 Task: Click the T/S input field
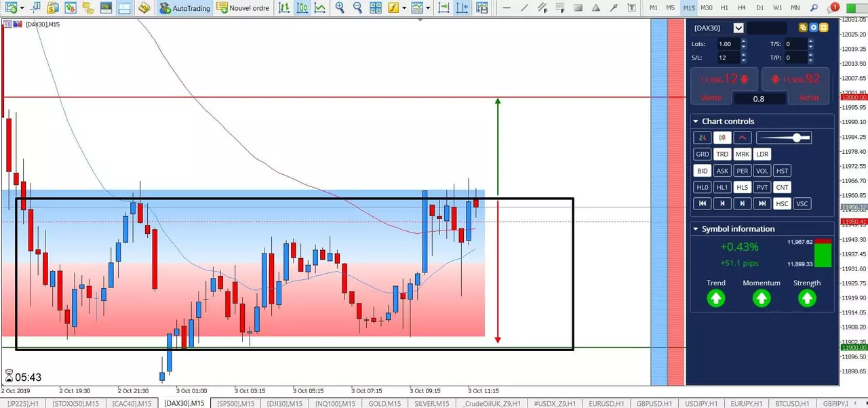coord(795,44)
